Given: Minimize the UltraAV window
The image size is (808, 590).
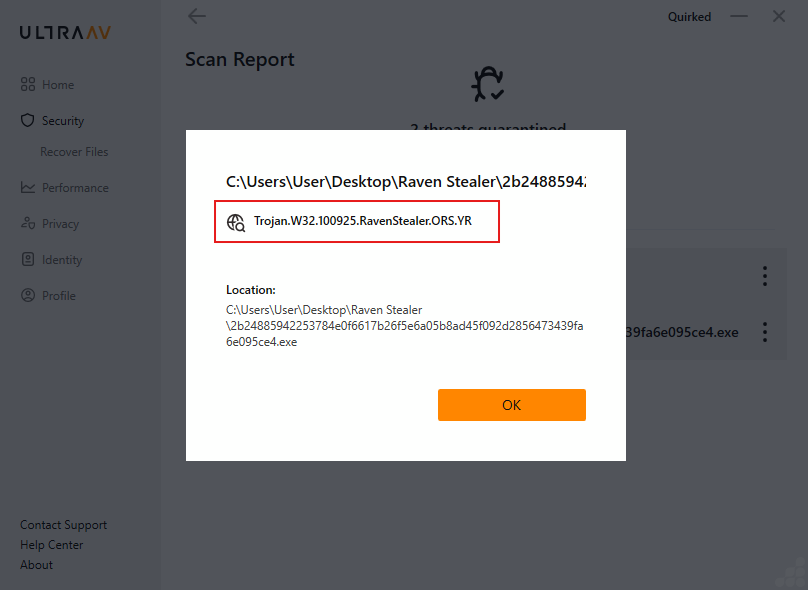Looking at the screenshot, I should [x=739, y=17].
